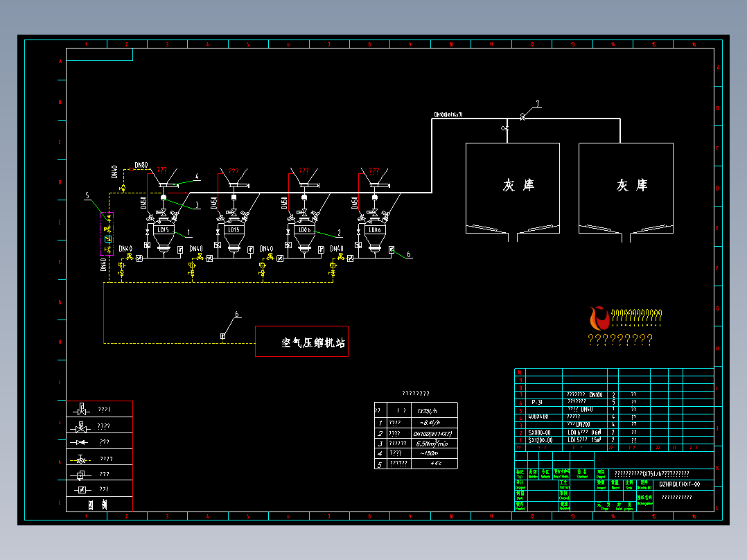Image resolution: width=747 pixels, height=560 pixels.
Task: Click the flame logo beside the yellow text
Action: 599,318
